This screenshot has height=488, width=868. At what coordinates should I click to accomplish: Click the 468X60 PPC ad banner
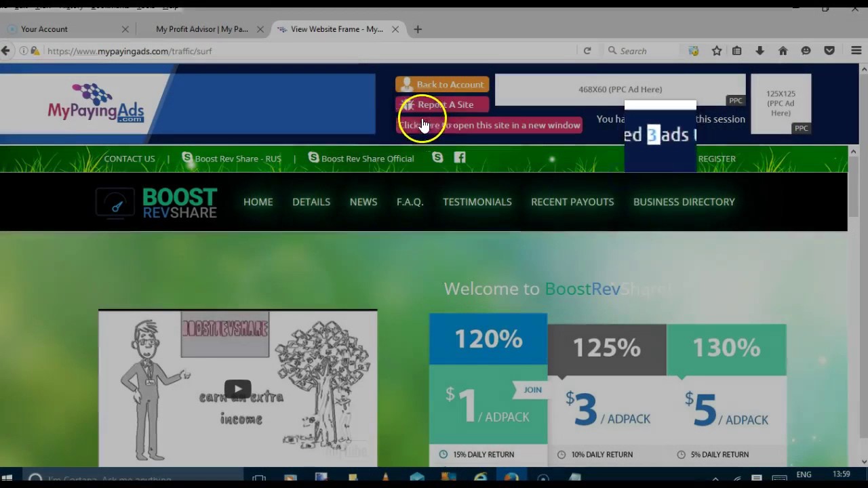pyautogui.click(x=620, y=89)
